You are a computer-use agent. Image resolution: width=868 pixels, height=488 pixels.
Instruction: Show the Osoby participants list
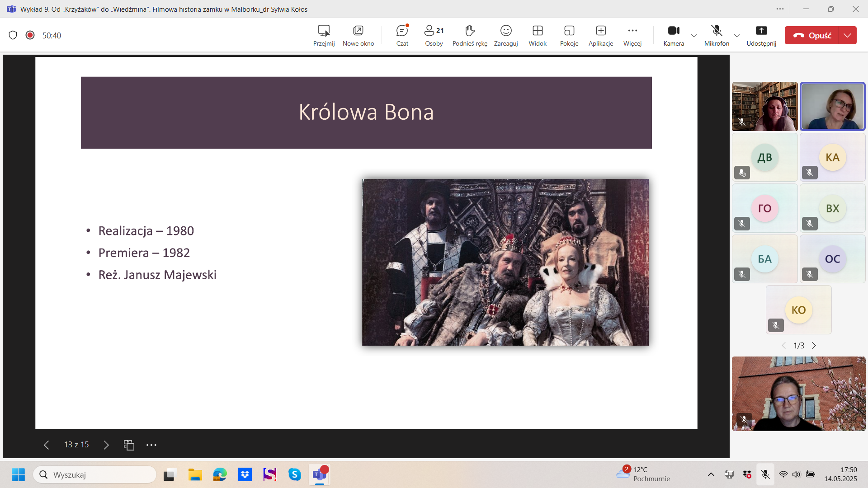pos(434,35)
